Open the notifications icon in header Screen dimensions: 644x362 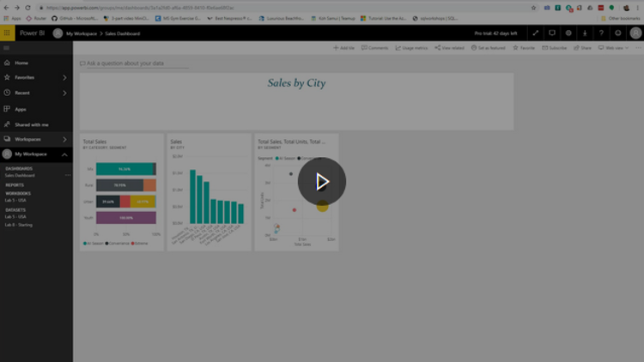click(552, 33)
